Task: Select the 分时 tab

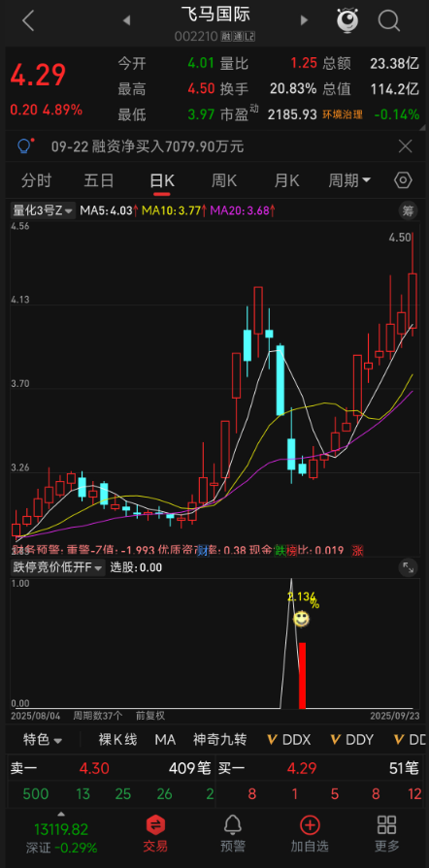Action: point(36,180)
